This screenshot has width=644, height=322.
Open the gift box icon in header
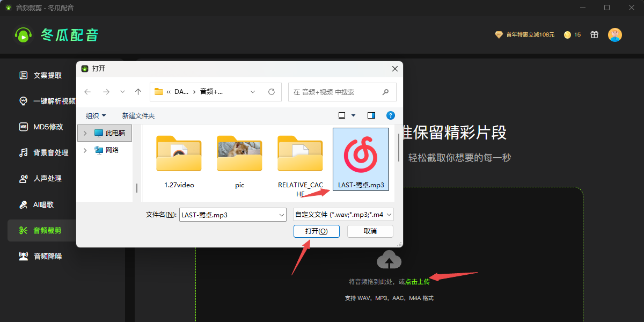tap(594, 34)
